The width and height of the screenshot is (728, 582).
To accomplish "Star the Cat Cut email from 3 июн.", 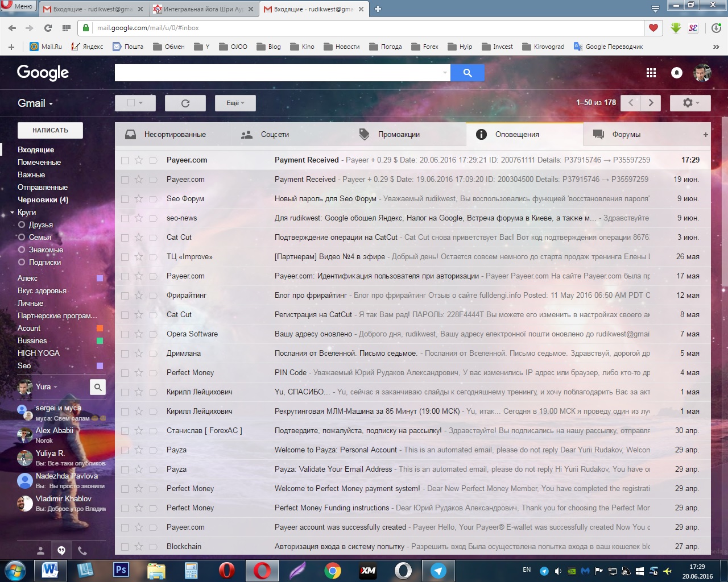I will click(x=139, y=237).
